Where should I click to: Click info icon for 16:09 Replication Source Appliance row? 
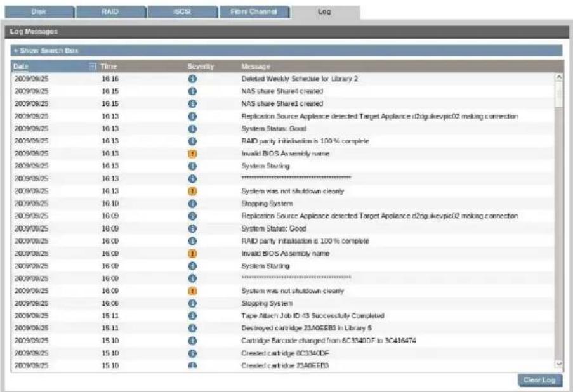coord(192,216)
